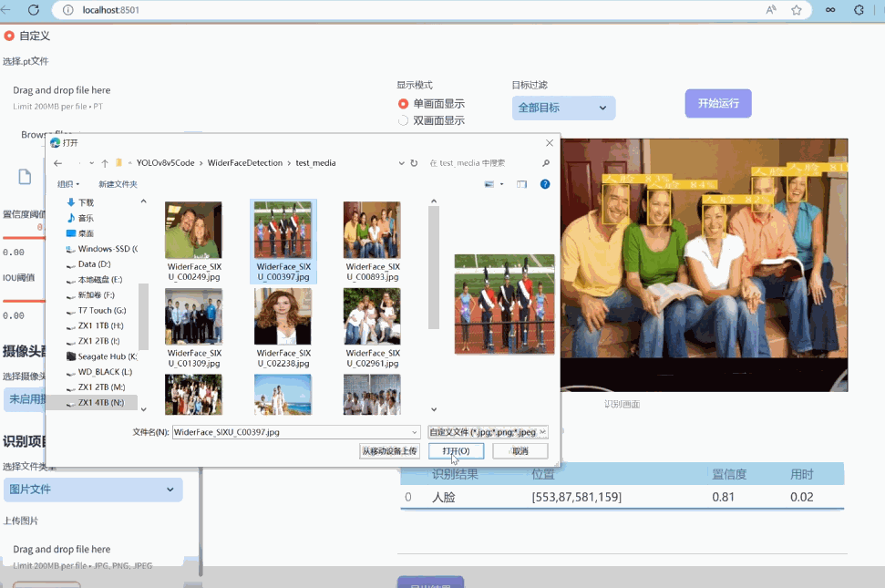The width and height of the screenshot is (885, 588).
Task: Open browser extensions puzzle icon
Action: [859, 10]
